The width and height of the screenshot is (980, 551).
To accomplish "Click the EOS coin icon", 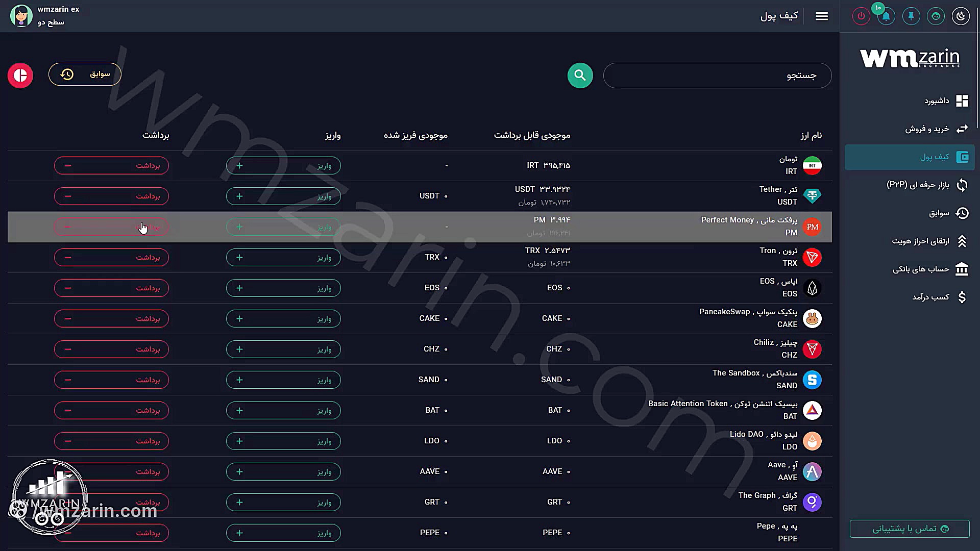I will click(x=812, y=288).
